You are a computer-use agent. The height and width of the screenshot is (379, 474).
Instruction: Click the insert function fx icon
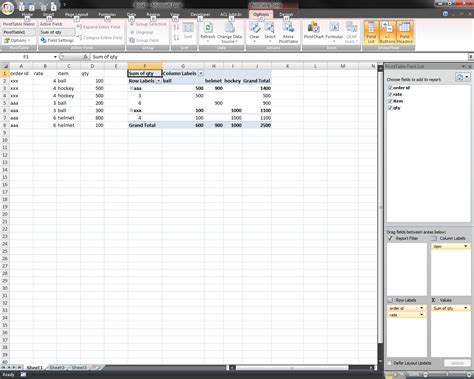pyautogui.click(x=86, y=57)
